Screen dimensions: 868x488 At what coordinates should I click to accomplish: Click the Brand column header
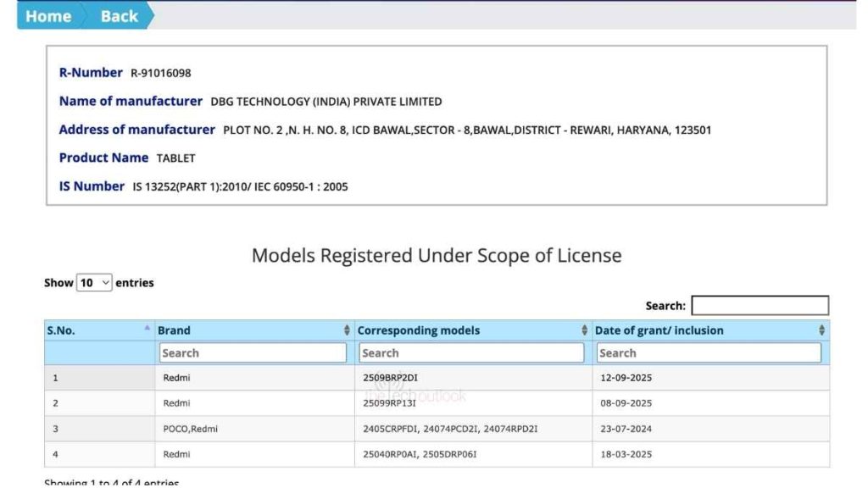tap(175, 330)
